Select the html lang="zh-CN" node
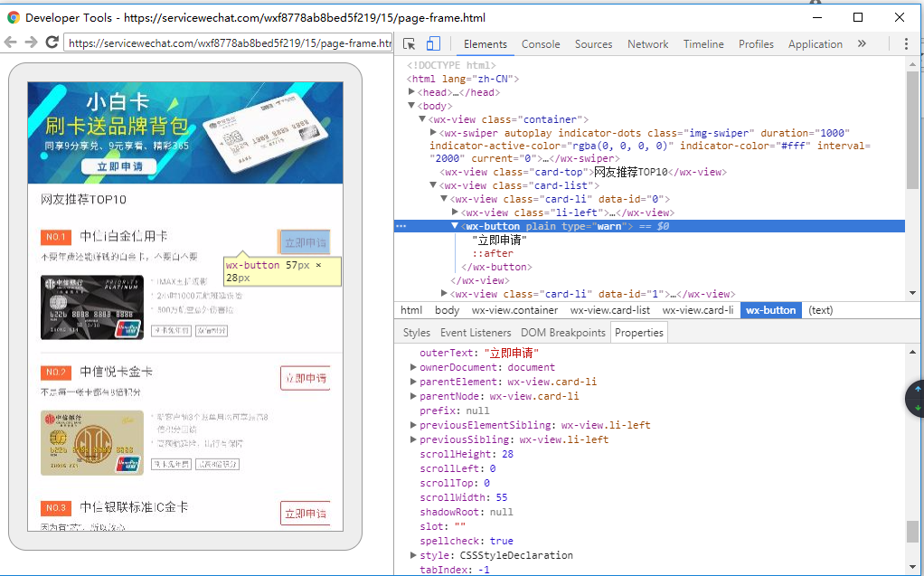 tap(463, 79)
